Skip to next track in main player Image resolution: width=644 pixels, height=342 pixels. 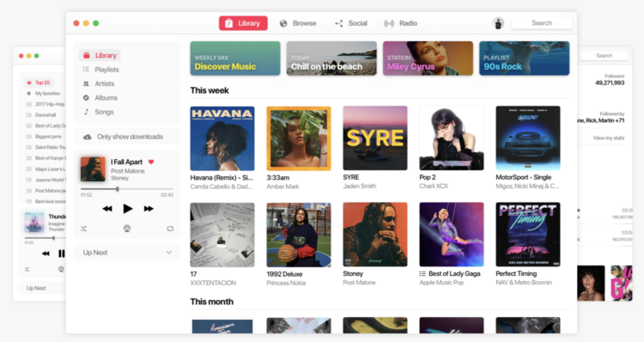click(x=149, y=209)
